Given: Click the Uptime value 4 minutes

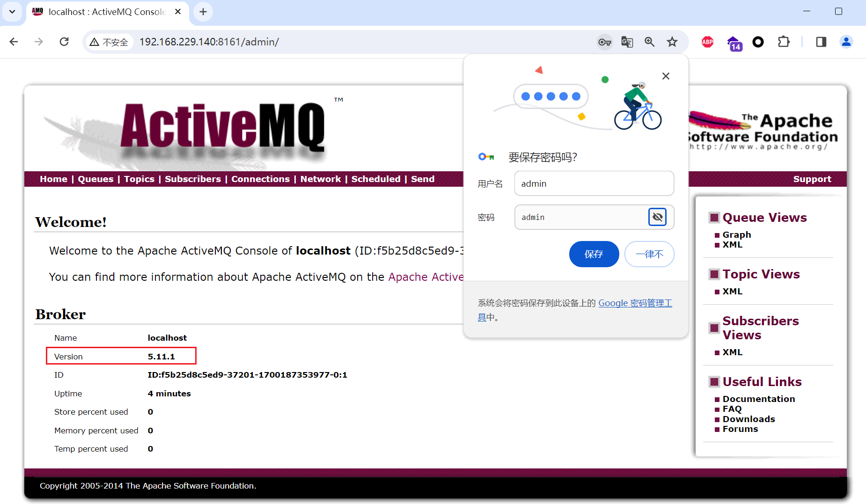Looking at the screenshot, I should [169, 394].
